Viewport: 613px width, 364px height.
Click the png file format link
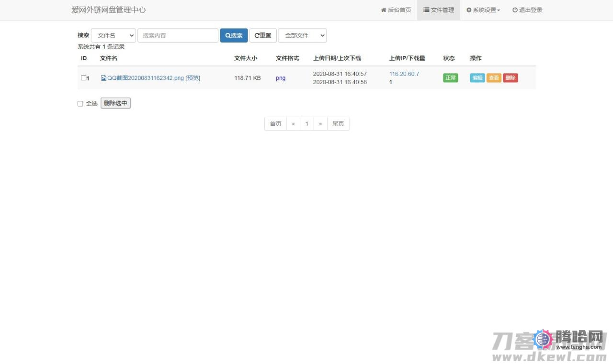(x=281, y=78)
